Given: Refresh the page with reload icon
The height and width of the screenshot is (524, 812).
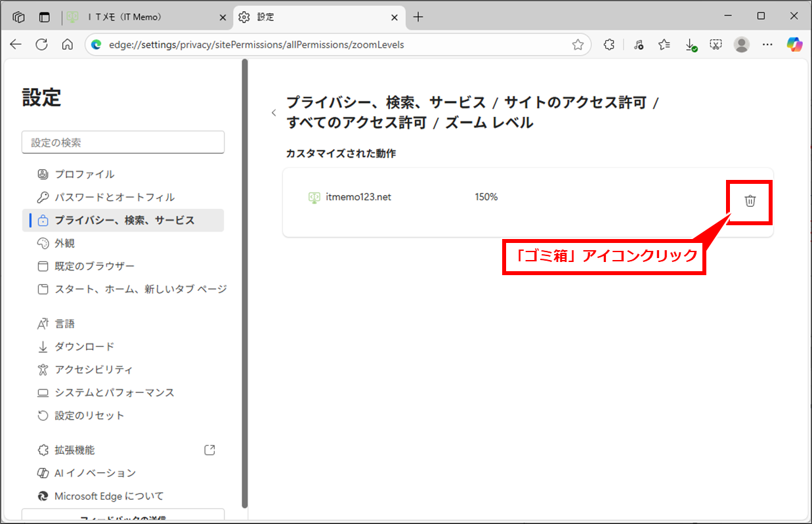Looking at the screenshot, I should coord(41,44).
